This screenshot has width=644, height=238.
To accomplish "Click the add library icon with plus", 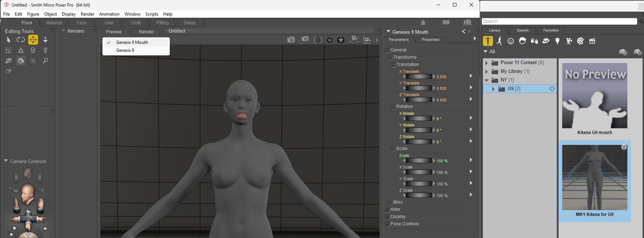I will click(623, 52).
